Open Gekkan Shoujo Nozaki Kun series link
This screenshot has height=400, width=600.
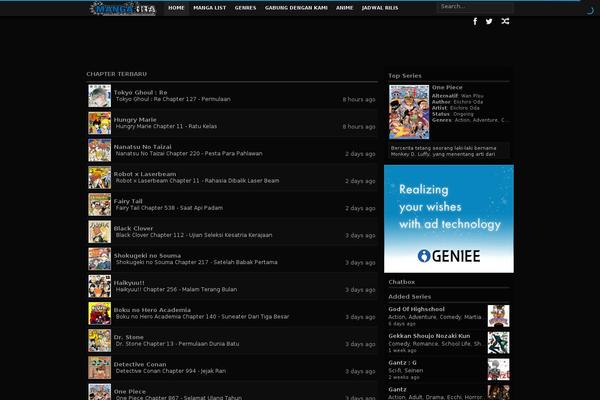point(429,336)
